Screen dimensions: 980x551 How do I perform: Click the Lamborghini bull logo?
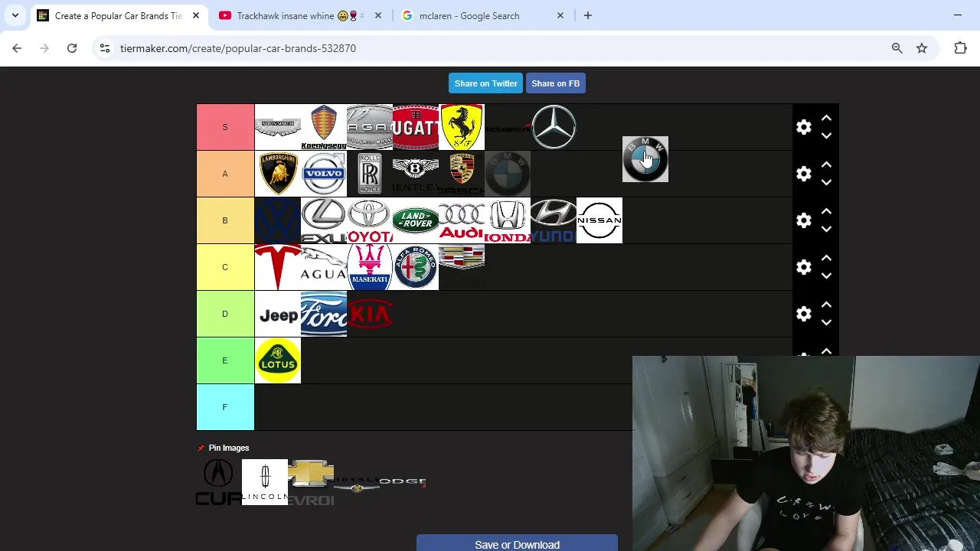(x=277, y=174)
